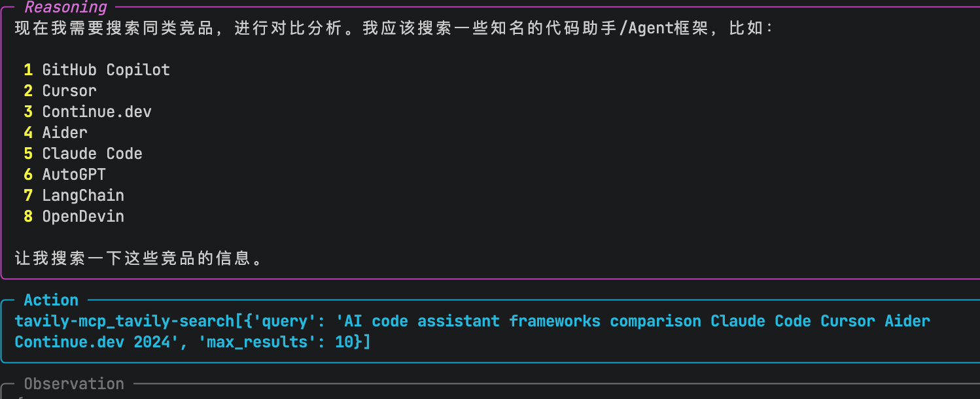Viewport: 980px width, 399px height.
Task: Click the yellow number 5 marker
Action: coord(28,154)
